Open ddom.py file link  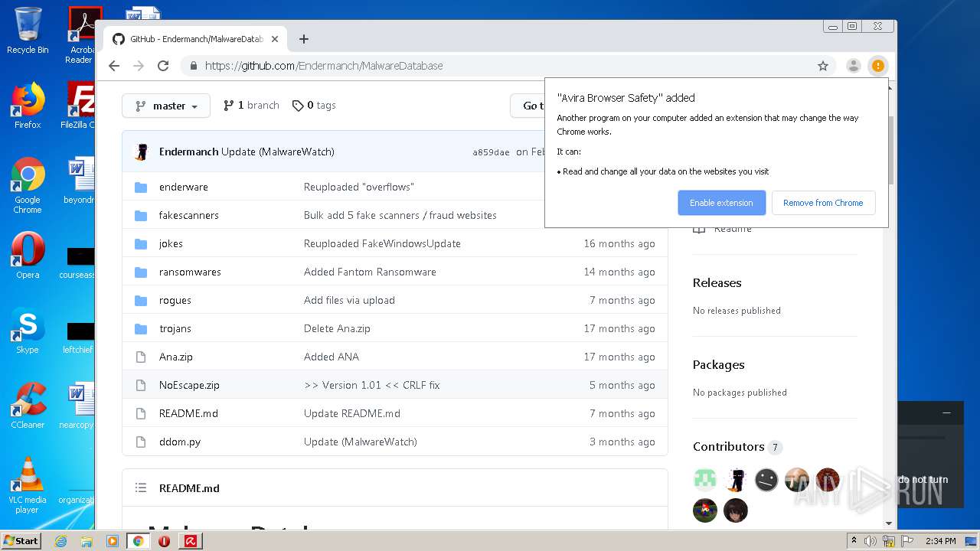point(180,442)
